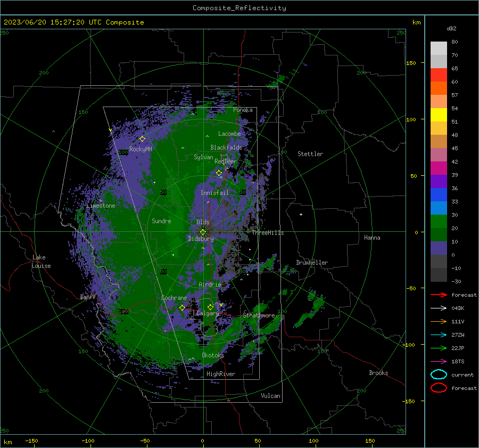This screenshot has width=479, height=448.
Task: Click the green 22JP arrow icon
Action: (x=439, y=348)
